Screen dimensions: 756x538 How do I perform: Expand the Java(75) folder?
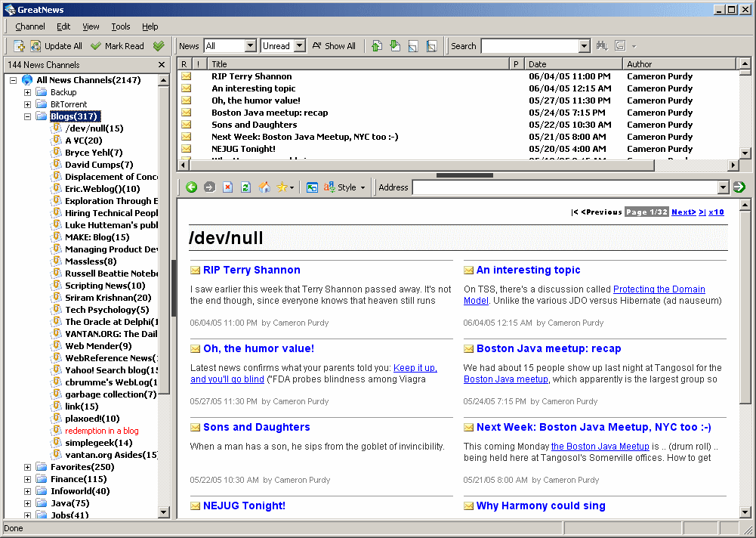click(27, 503)
